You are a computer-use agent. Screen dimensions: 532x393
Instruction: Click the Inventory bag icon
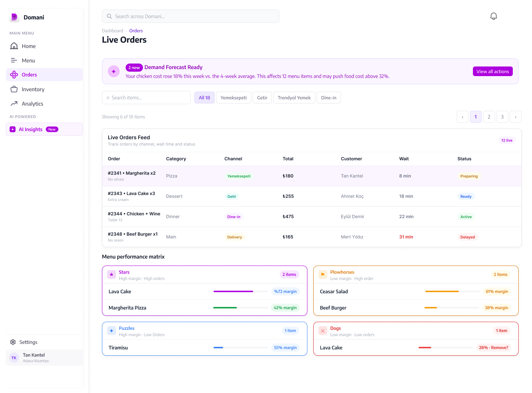(14, 89)
